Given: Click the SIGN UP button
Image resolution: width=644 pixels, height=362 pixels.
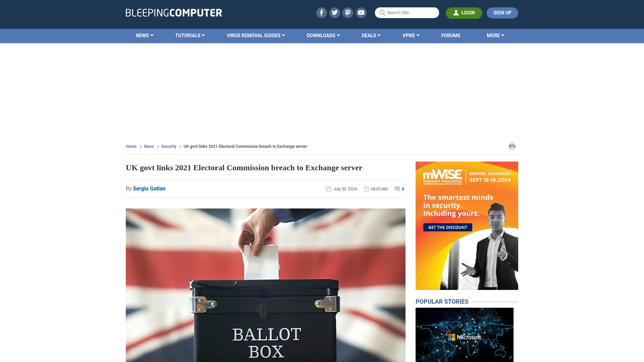Looking at the screenshot, I should point(502,12).
